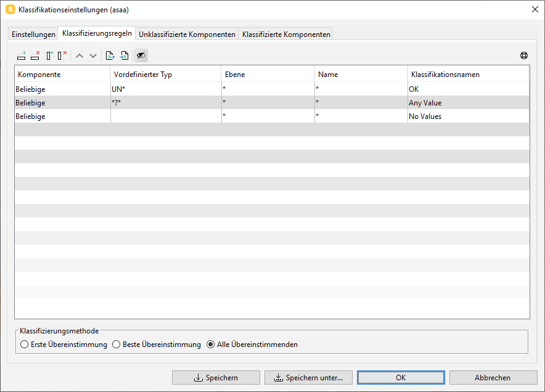Export rules to Excel file
The image size is (545, 392).
tap(110, 55)
